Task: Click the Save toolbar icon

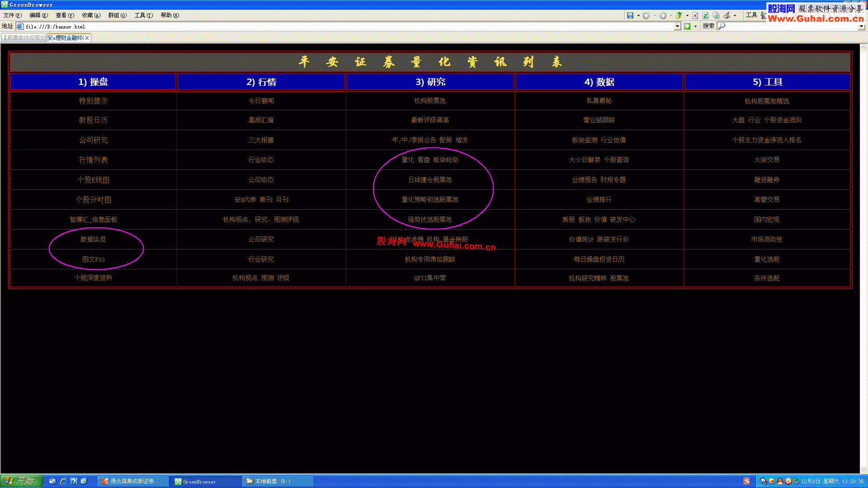Action: 630,15
